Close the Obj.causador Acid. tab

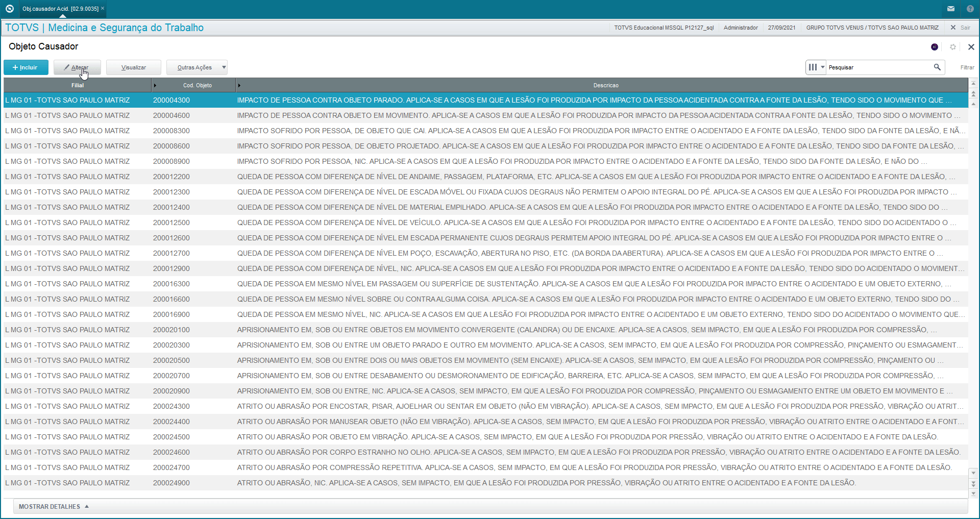click(x=103, y=8)
